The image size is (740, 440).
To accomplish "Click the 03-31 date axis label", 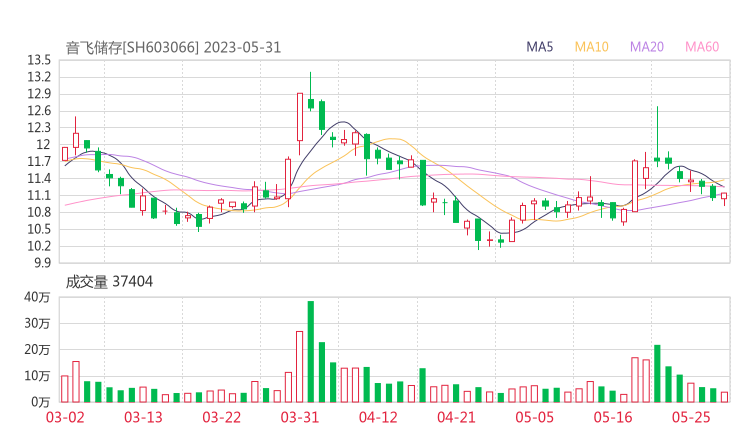I will tap(300, 417).
